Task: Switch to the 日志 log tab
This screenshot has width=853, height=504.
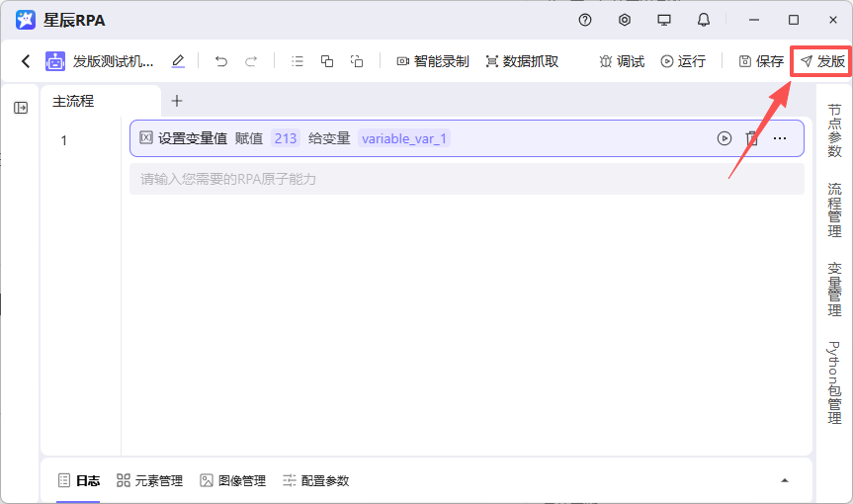Action: click(x=79, y=480)
